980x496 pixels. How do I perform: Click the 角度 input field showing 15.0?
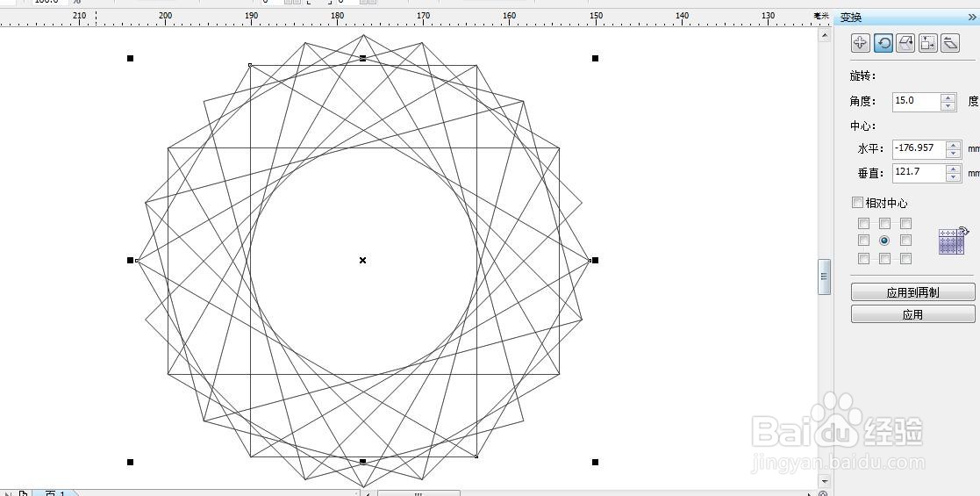tap(917, 101)
